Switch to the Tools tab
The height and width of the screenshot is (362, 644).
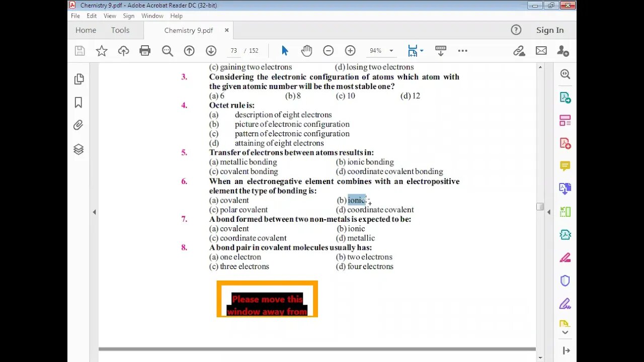pos(120,30)
